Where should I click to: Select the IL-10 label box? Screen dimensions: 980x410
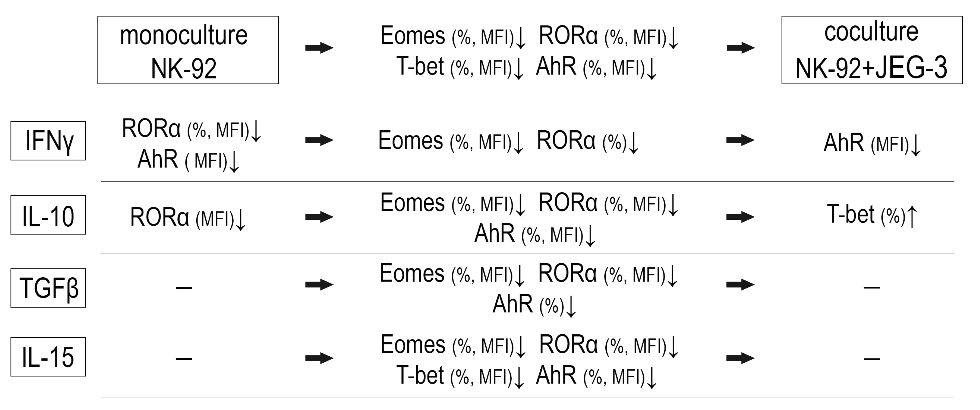tap(48, 215)
